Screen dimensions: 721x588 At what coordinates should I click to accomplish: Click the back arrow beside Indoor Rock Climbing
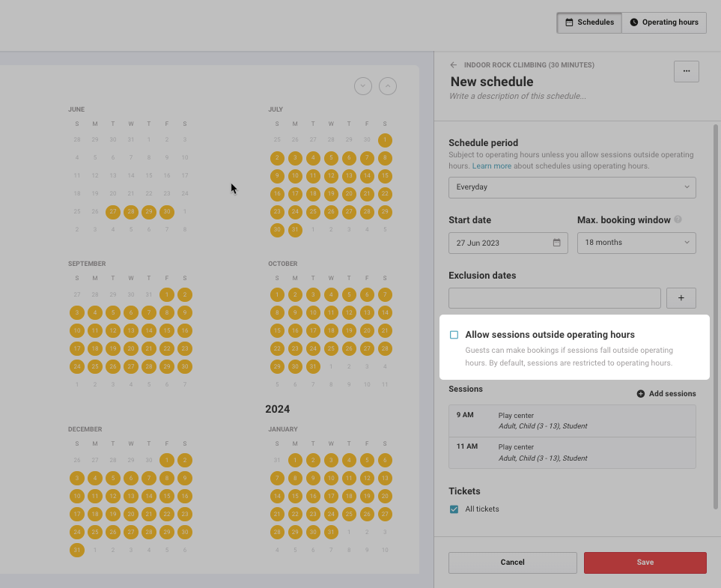[454, 65]
